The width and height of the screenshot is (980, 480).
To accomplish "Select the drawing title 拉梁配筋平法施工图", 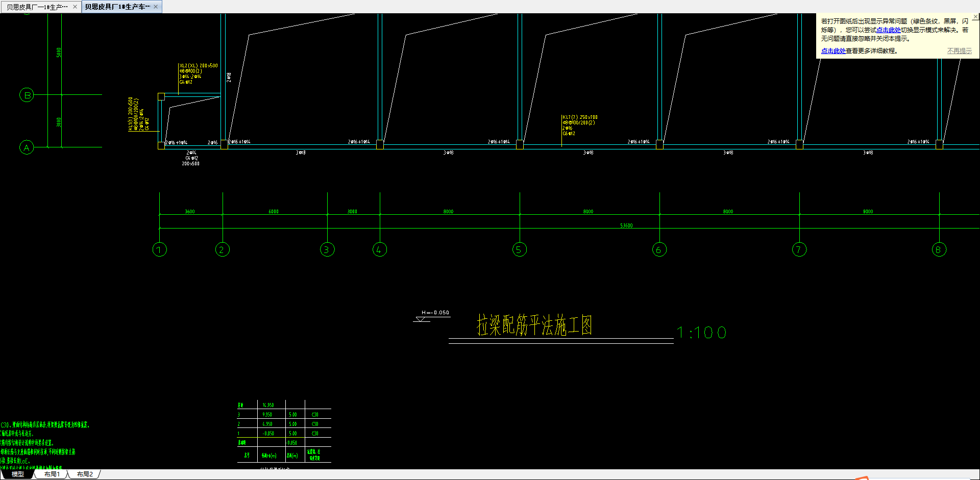I will click(x=534, y=325).
